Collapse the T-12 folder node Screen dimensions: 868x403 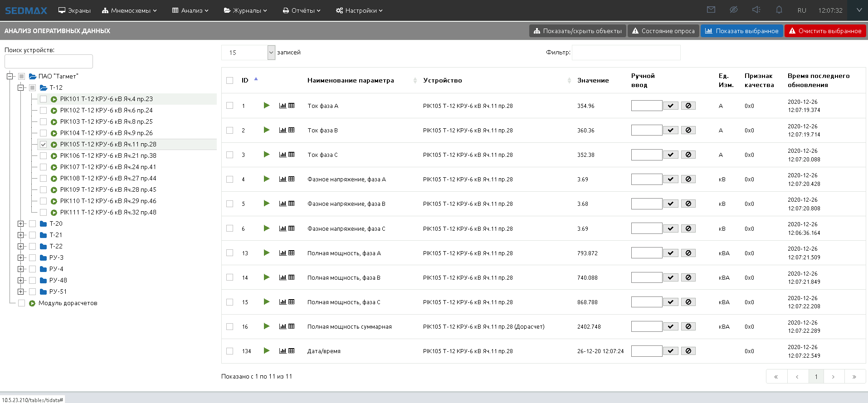click(20, 87)
